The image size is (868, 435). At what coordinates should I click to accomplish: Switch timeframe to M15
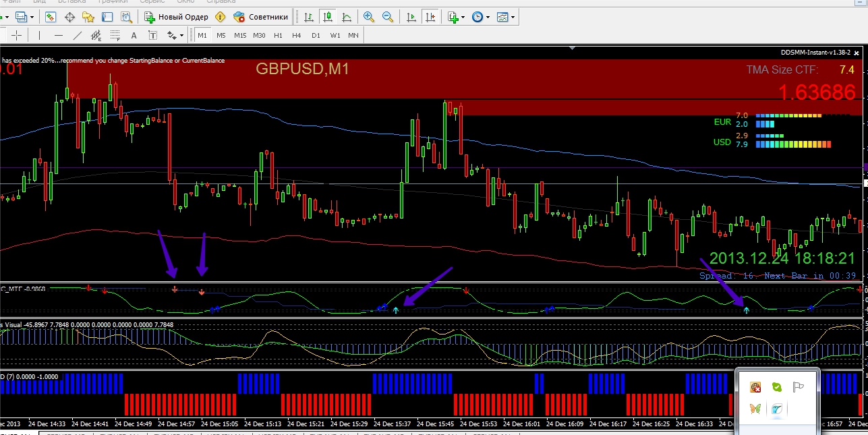[x=240, y=35]
